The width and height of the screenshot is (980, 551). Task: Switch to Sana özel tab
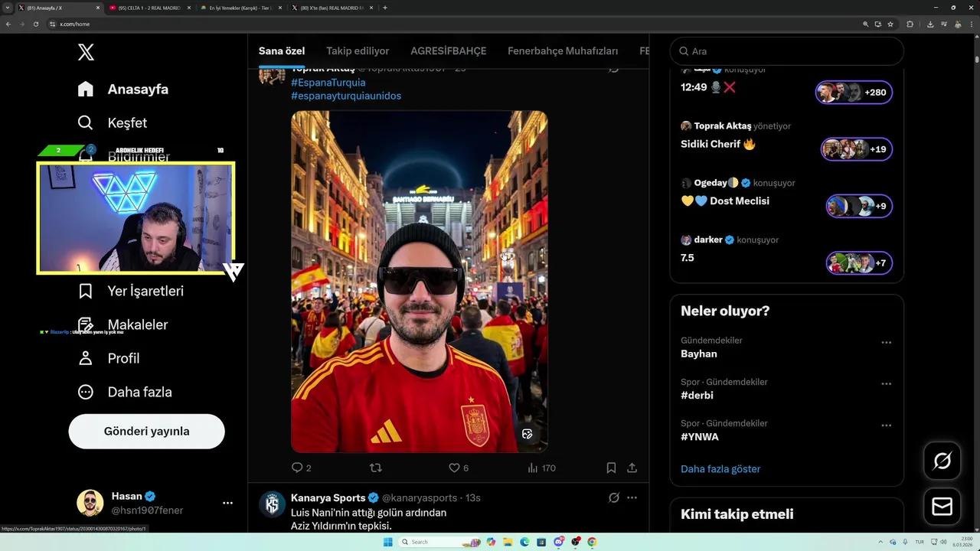pyautogui.click(x=282, y=51)
